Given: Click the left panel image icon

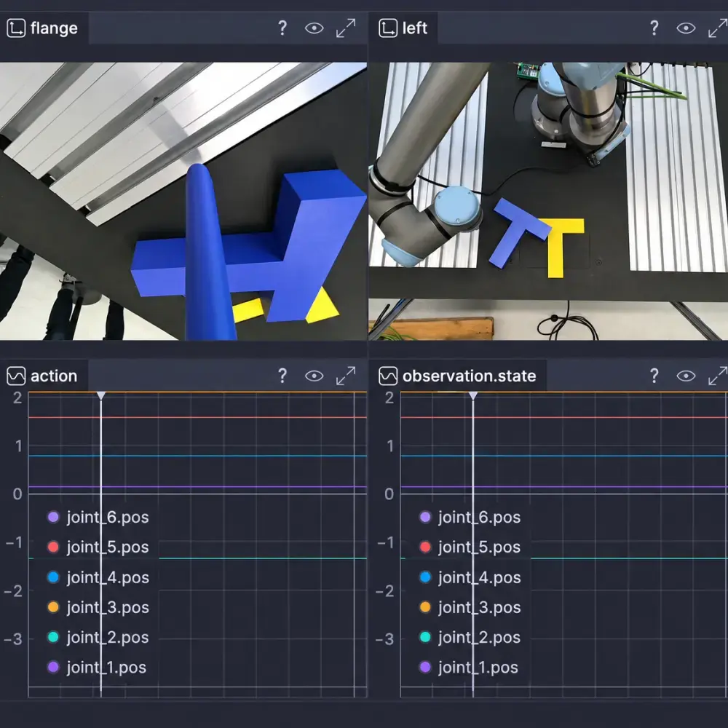Looking at the screenshot, I should point(388,28).
